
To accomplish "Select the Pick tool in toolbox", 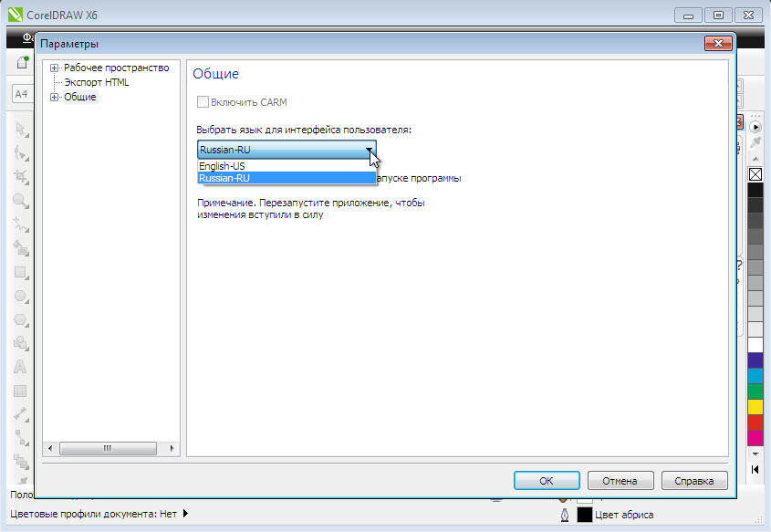I will (x=19, y=130).
